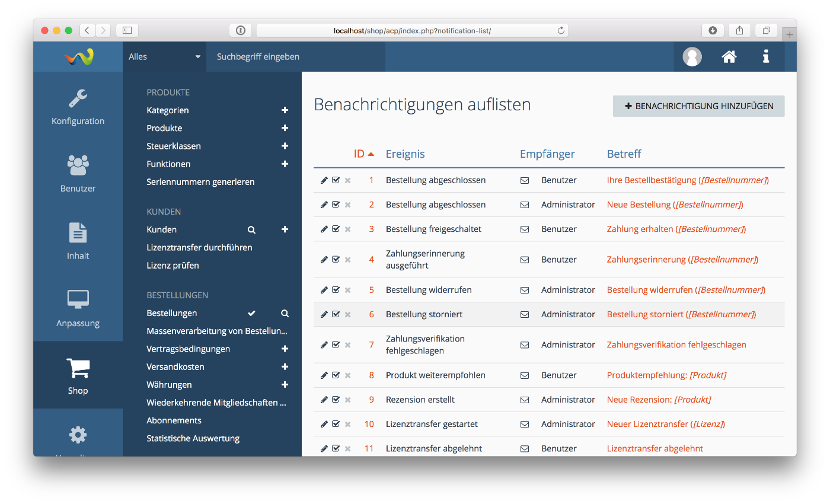Click the search icon next to Kunden

tap(251, 229)
